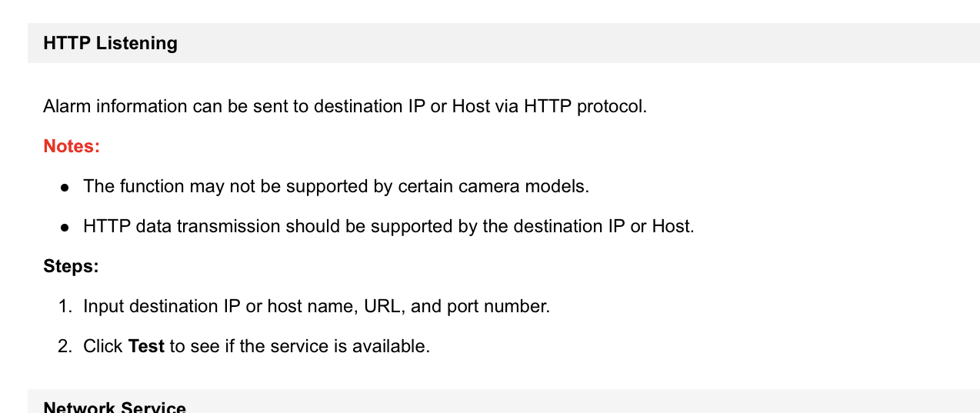Click the "HTTP Listening" section heading
The height and width of the screenshot is (413, 980).
coord(110,43)
